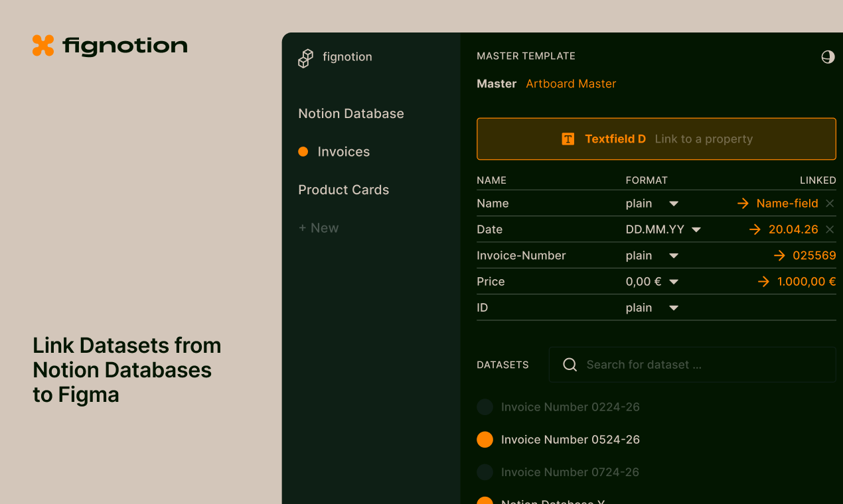Click the arrow icon beside 20.04.26
Screen dimensions: 843x504
click(x=755, y=229)
